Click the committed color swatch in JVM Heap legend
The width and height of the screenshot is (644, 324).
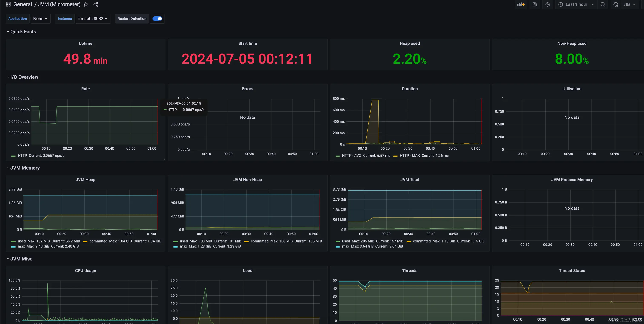pyautogui.click(x=85, y=241)
